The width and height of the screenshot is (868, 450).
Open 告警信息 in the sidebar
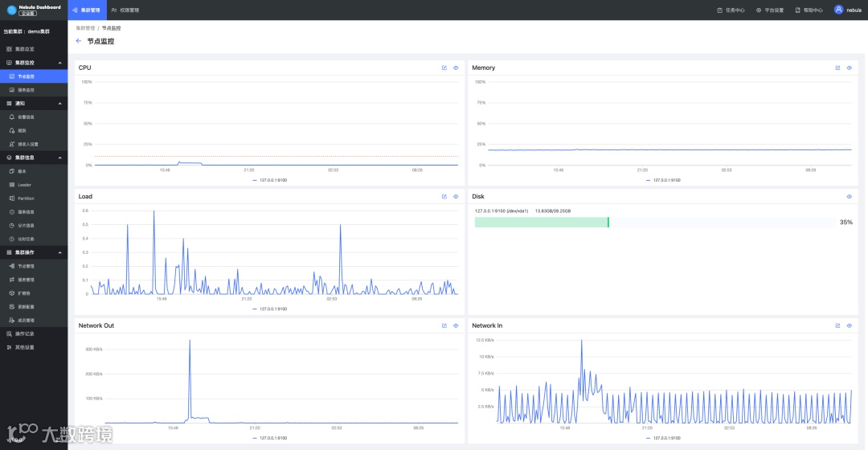34,117
